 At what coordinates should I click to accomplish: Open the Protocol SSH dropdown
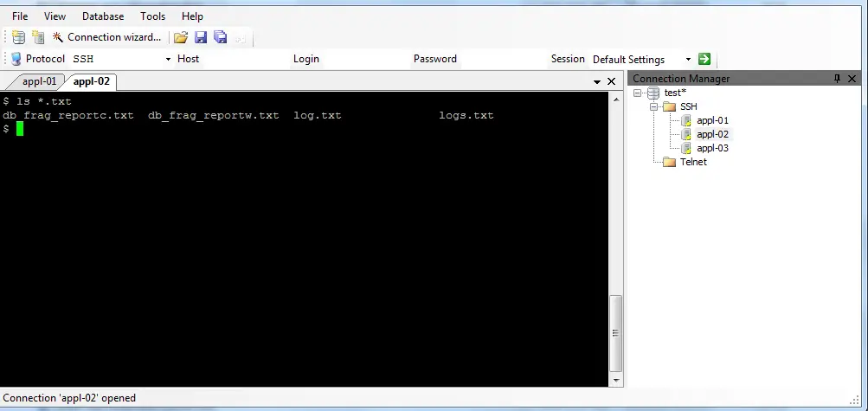point(168,59)
